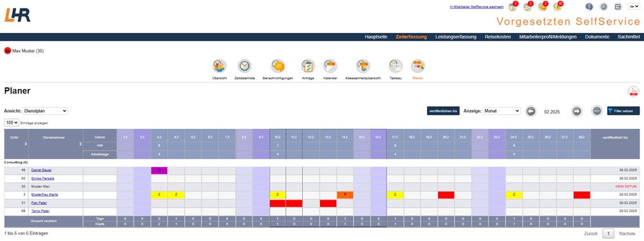Open the Übersicht icon
644x241 pixels.
(220, 66)
